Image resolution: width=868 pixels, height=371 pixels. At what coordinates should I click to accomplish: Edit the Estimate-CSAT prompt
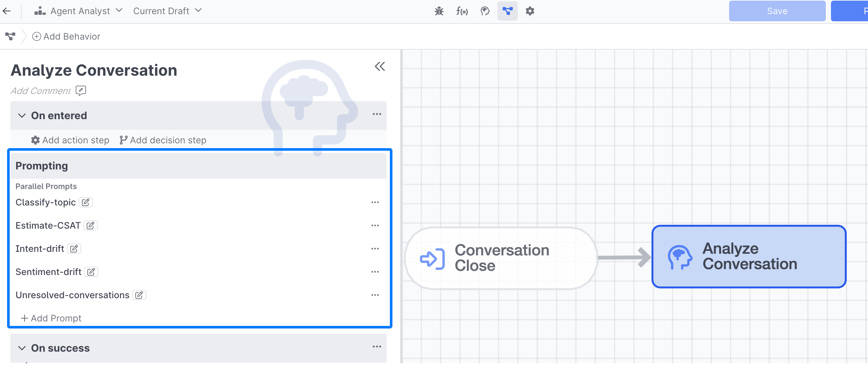90,225
